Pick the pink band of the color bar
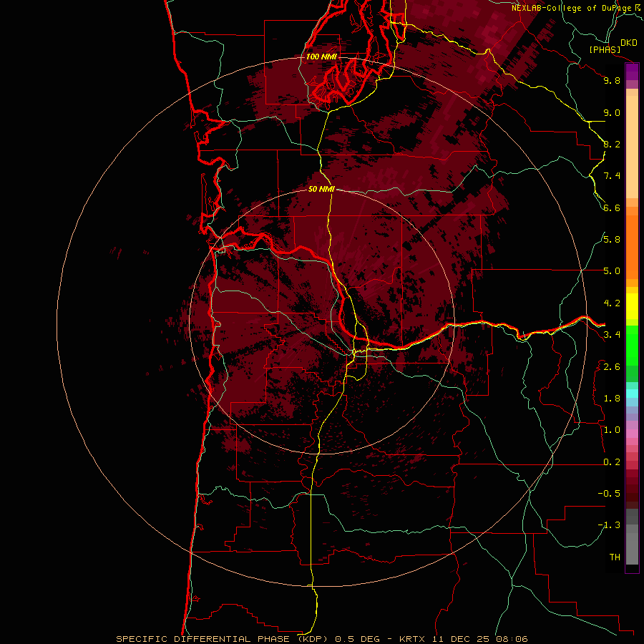Viewport: 644px width, 644px height. (x=632, y=434)
